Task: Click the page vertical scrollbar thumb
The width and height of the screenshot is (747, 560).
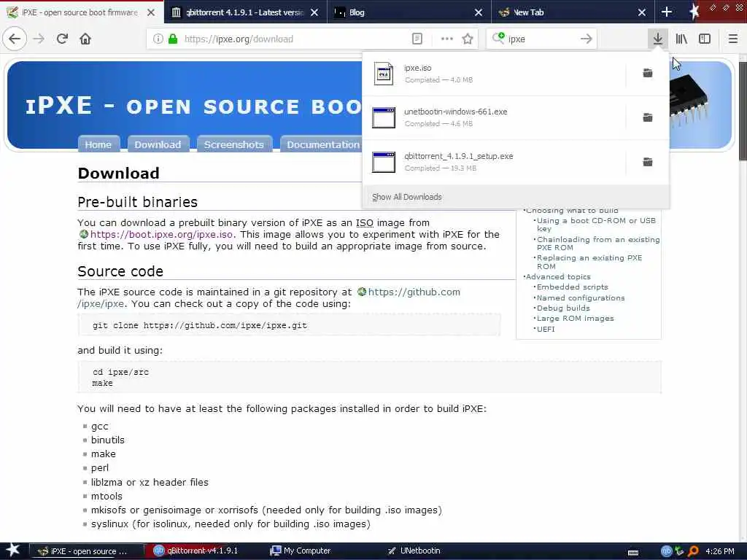Action: pos(743,111)
